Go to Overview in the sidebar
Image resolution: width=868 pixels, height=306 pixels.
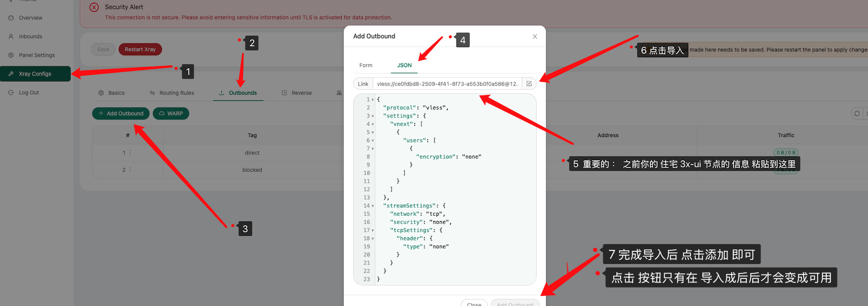click(x=30, y=18)
